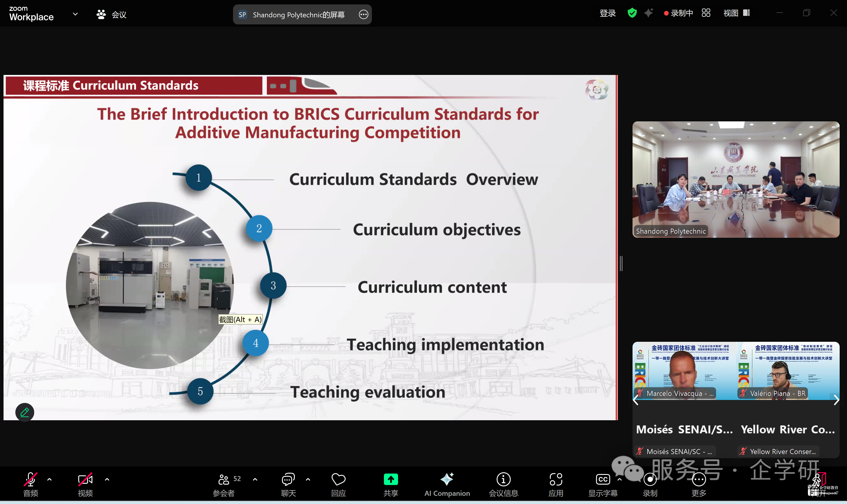Click the green encryption shield icon
Screen dimensions: 847x504
(x=632, y=13)
